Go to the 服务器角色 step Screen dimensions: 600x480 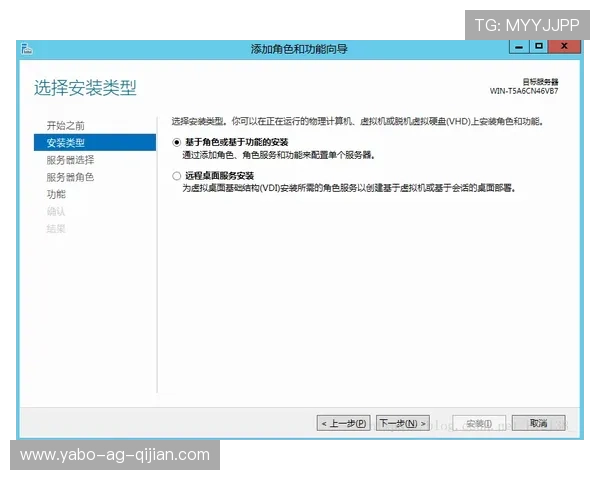click(70, 177)
